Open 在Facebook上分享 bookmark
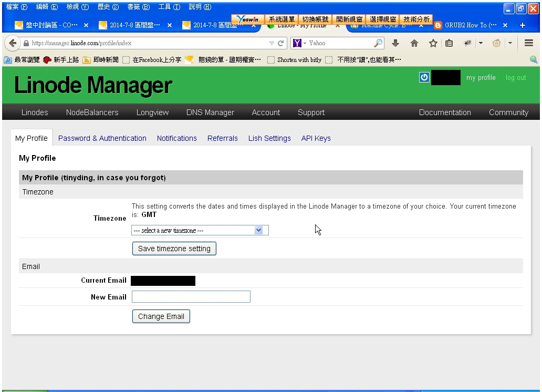542x392 pixels. (152, 60)
